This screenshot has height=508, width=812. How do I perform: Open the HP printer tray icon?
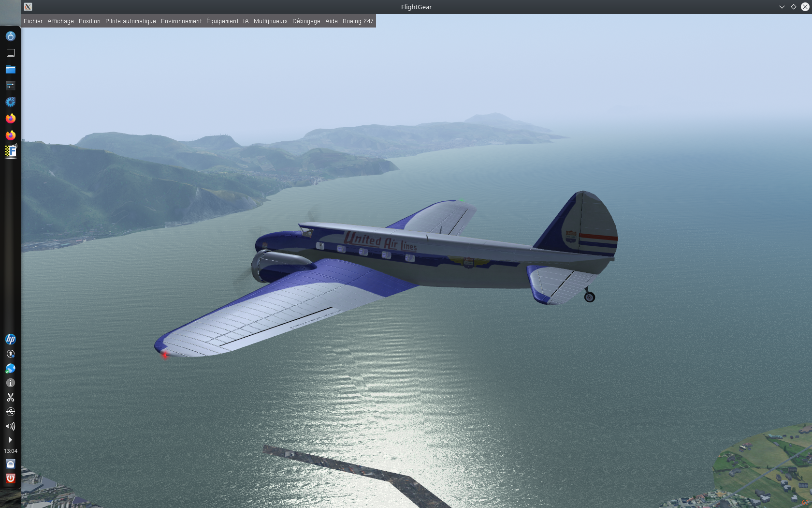click(10, 339)
